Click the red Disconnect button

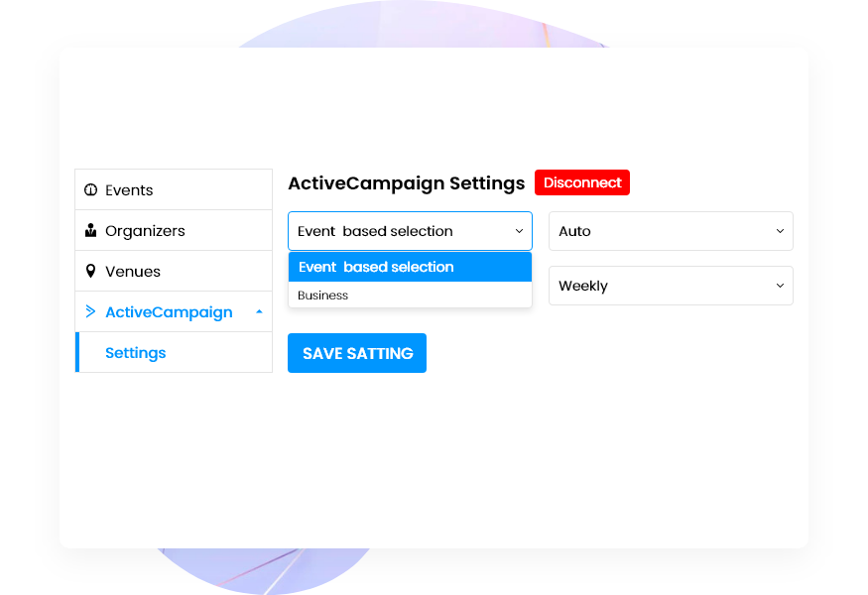pyautogui.click(x=582, y=182)
